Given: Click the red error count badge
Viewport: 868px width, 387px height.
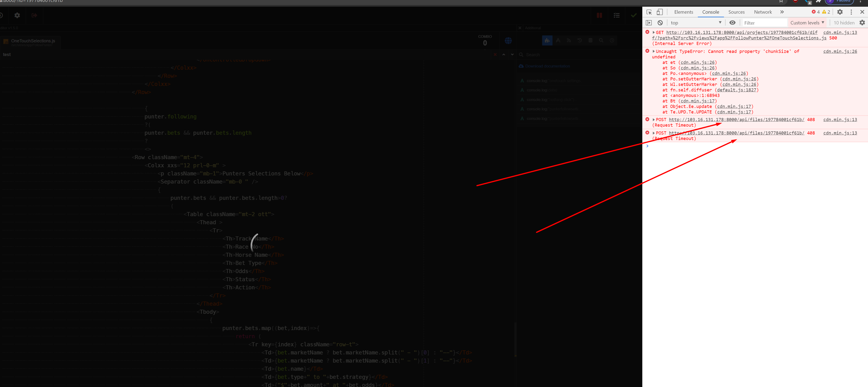Looking at the screenshot, I should 815,12.
